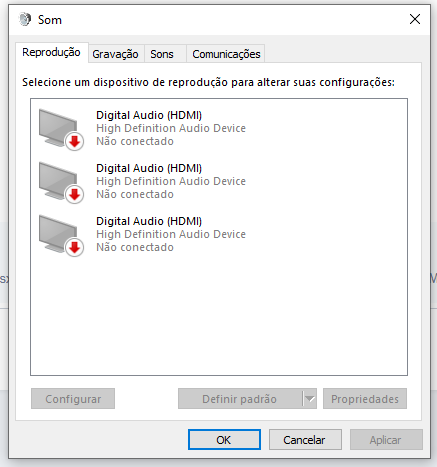
Task: Click the Som speaker icon in title bar
Action: pos(25,19)
